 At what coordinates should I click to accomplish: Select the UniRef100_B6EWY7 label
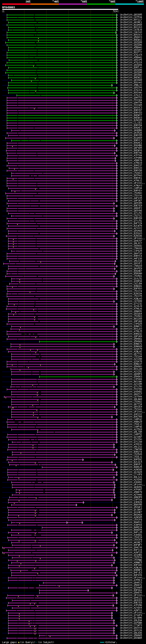tap(131, 115)
